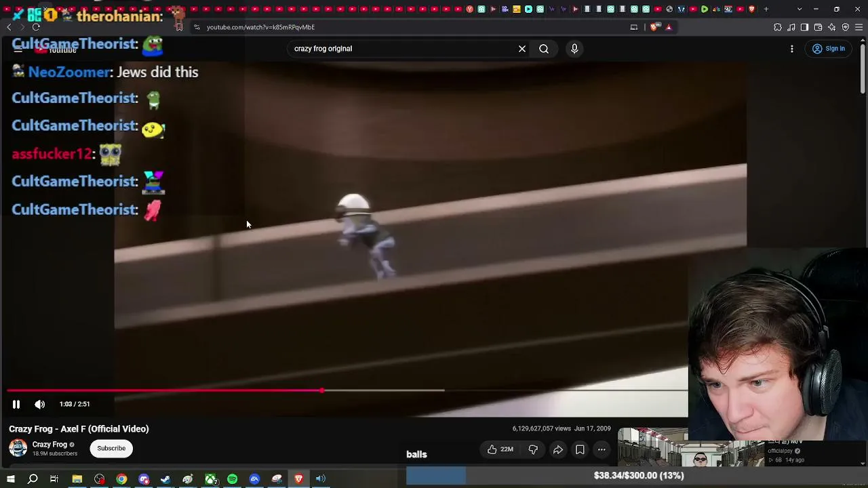Click the Subscribe button for Crazy Frog
The image size is (868, 488).
pyautogui.click(x=111, y=448)
